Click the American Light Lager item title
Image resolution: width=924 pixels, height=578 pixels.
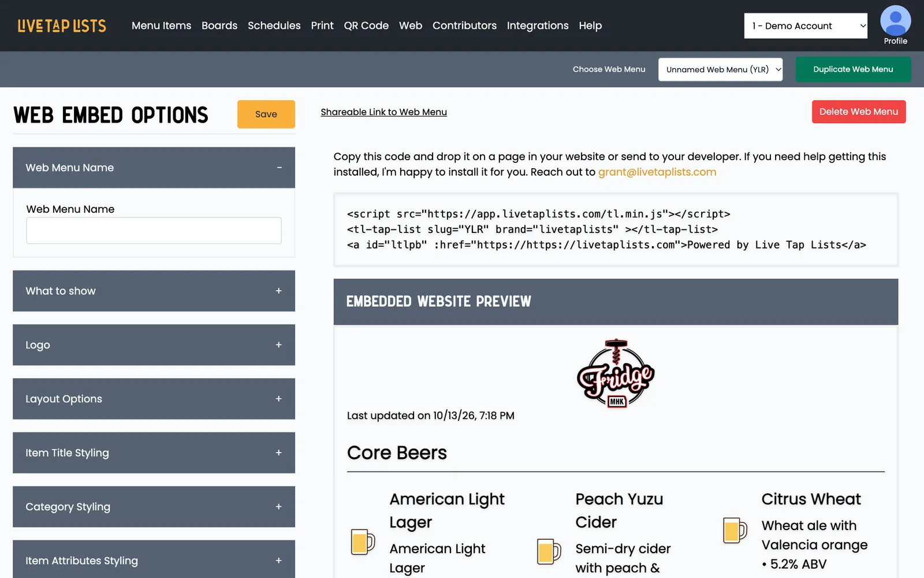pyautogui.click(x=447, y=510)
